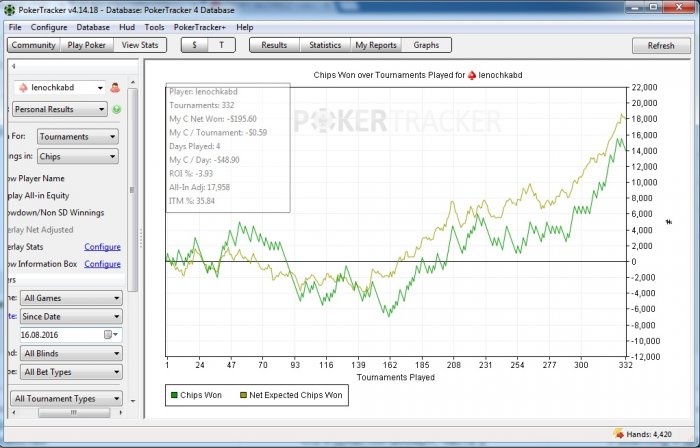
Task: Toggle tournament mode with the T button
Action: (x=221, y=45)
